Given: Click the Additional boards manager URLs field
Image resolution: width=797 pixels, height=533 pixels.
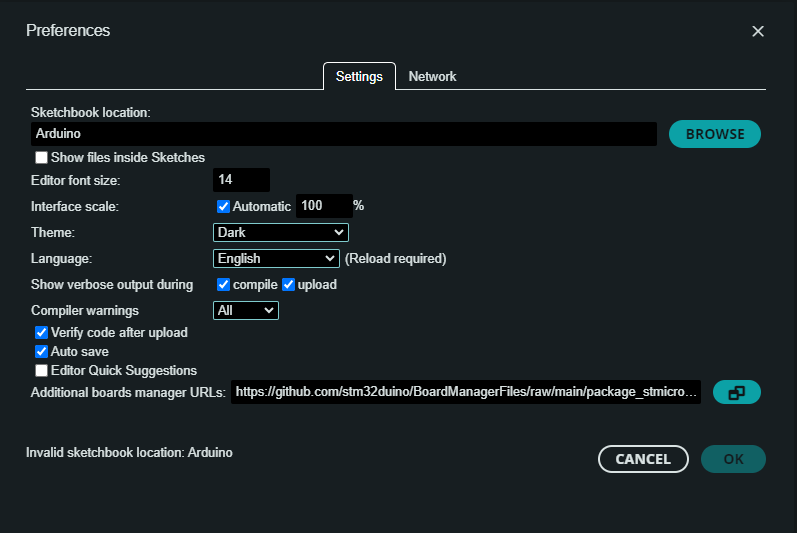Looking at the screenshot, I should [466, 393].
